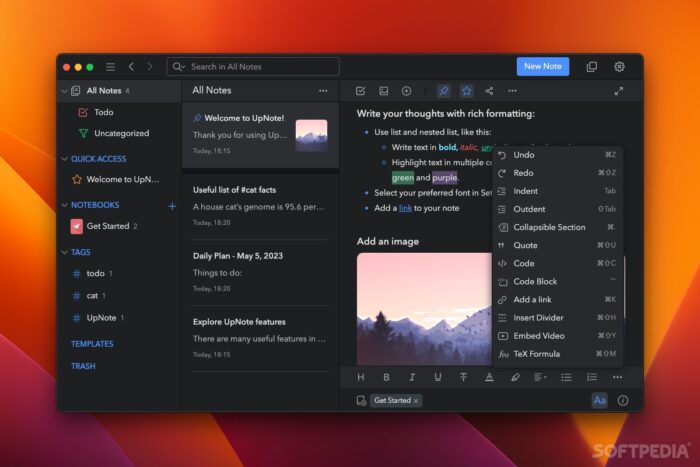Choose Collapsible Section from the popup menu
Viewport: 700px width, 467px height.
click(549, 227)
